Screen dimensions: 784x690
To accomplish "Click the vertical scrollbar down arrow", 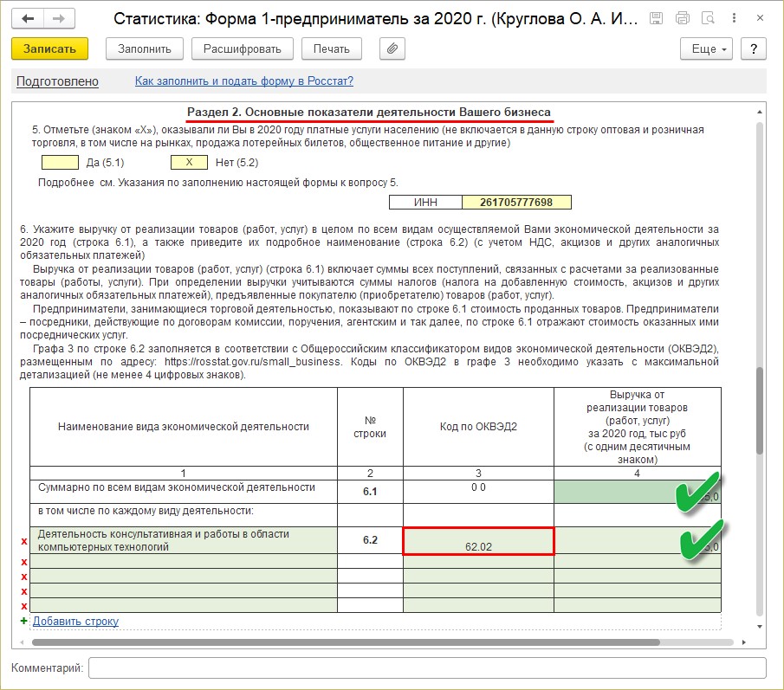I will [x=760, y=626].
